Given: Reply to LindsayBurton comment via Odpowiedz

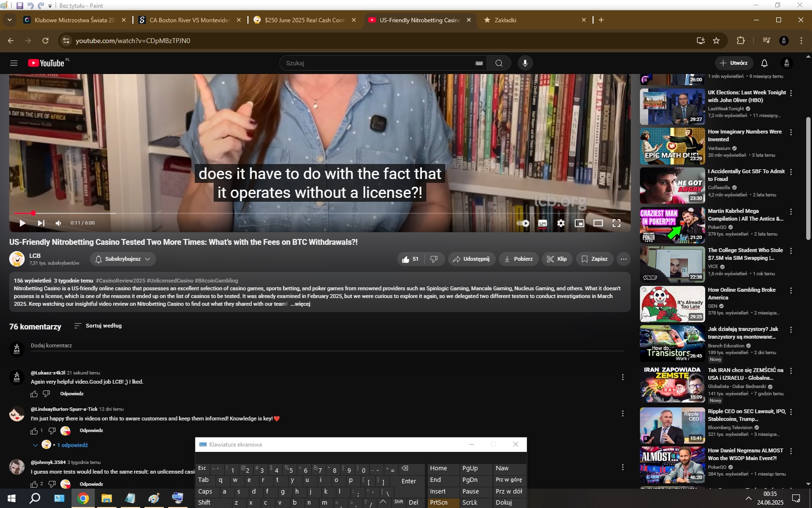Looking at the screenshot, I should 91,431.
